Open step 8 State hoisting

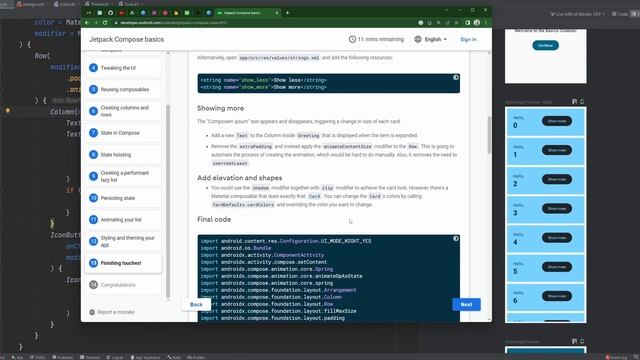click(x=123, y=155)
